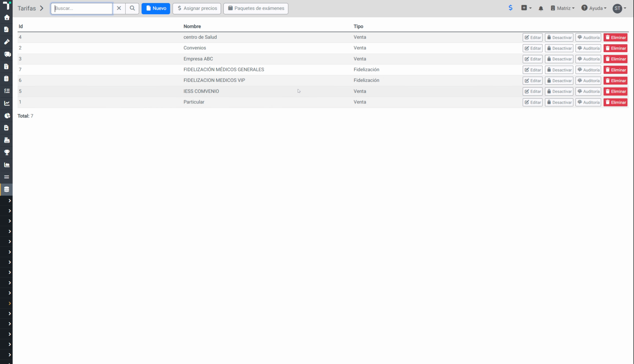Delete the Particular tariff

click(615, 102)
